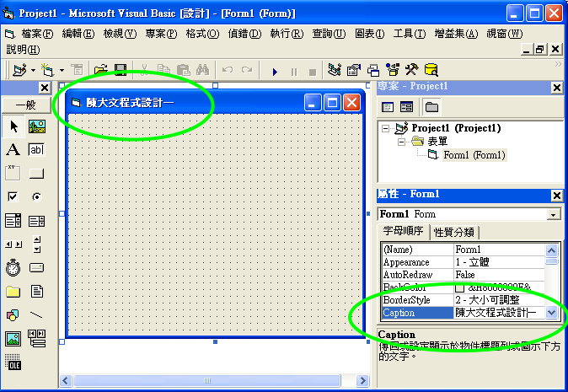Image resolution: width=568 pixels, height=392 pixels.
Task: Select Form1 (Form1) in project tree
Action: click(x=474, y=155)
